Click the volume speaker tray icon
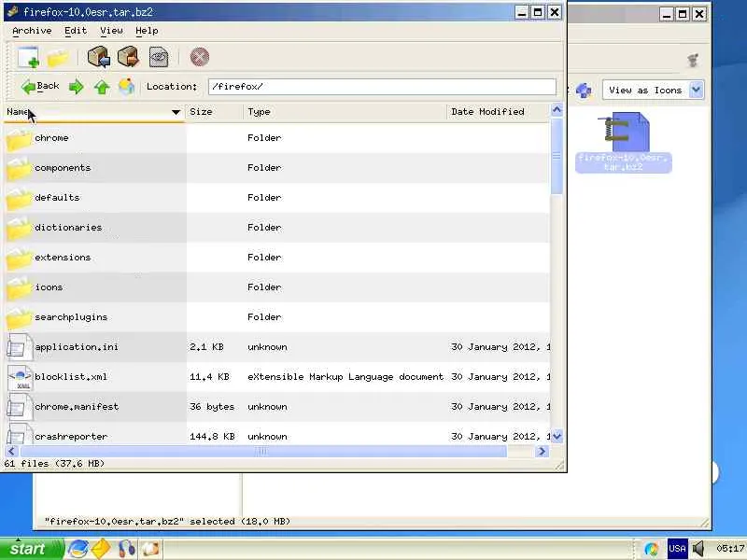 click(698, 549)
